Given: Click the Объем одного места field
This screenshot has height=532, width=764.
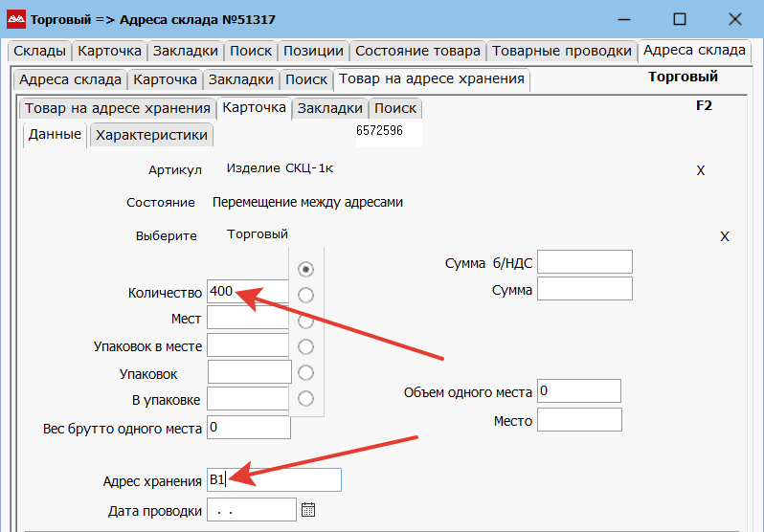Looking at the screenshot, I should point(578,391).
